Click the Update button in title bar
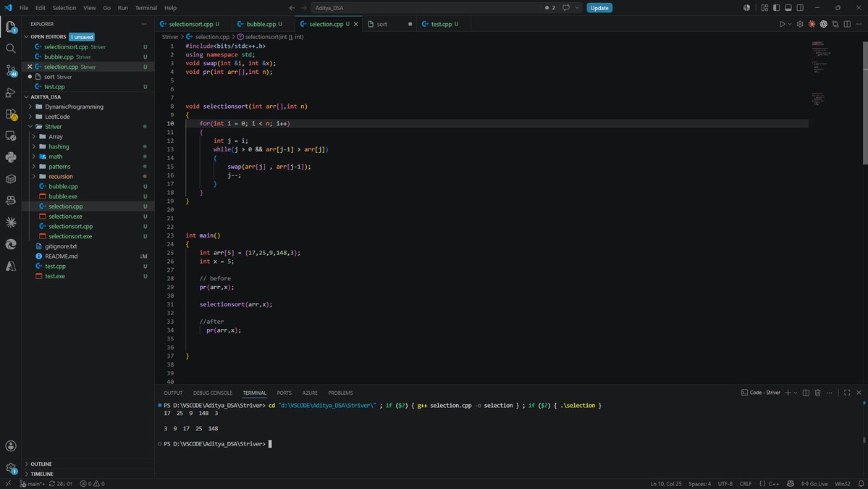The height and width of the screenshot is (489, 868). tap(599, 8)
